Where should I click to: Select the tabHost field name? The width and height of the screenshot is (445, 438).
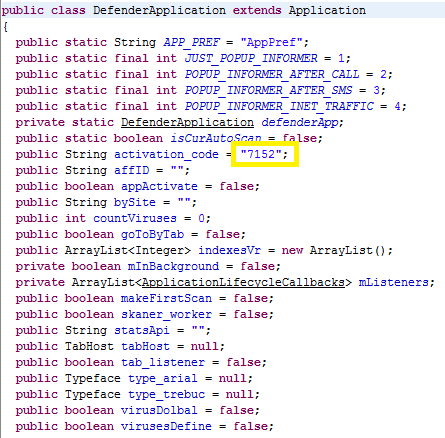(145, 347)
